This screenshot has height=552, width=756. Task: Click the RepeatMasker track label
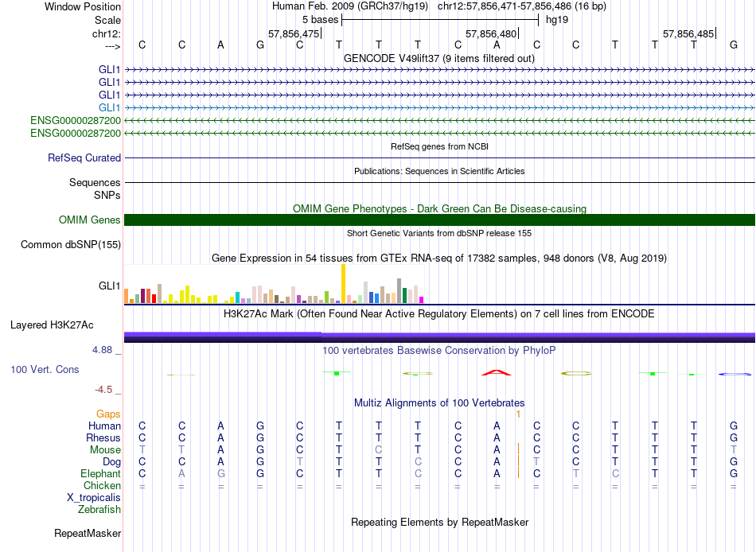(88, 533)
